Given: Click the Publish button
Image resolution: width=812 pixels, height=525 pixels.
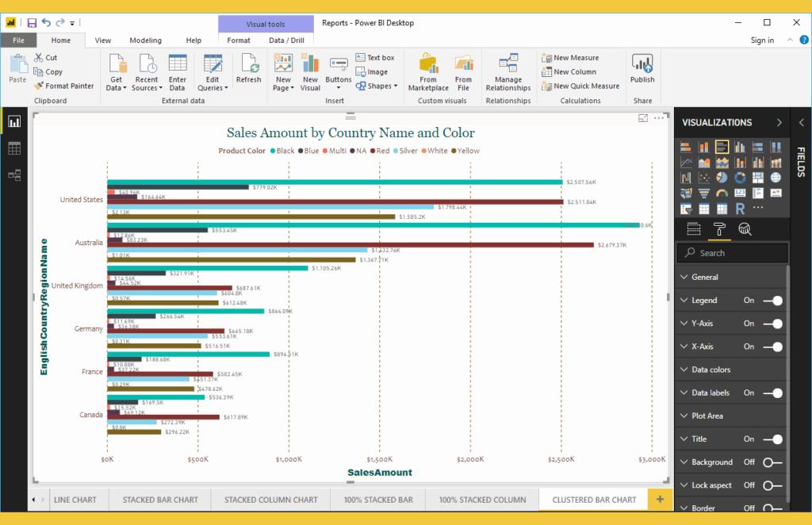Looking at the screenshot, I should pyautogui.click(x=642, y=73).
